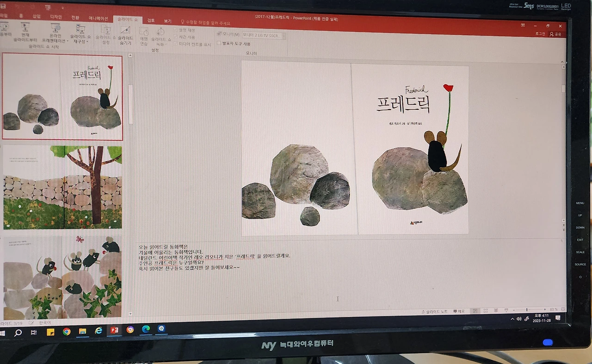Click the volume icon in system tray
This screenshot has width=592, height=364.
click(x=519, y=319)
